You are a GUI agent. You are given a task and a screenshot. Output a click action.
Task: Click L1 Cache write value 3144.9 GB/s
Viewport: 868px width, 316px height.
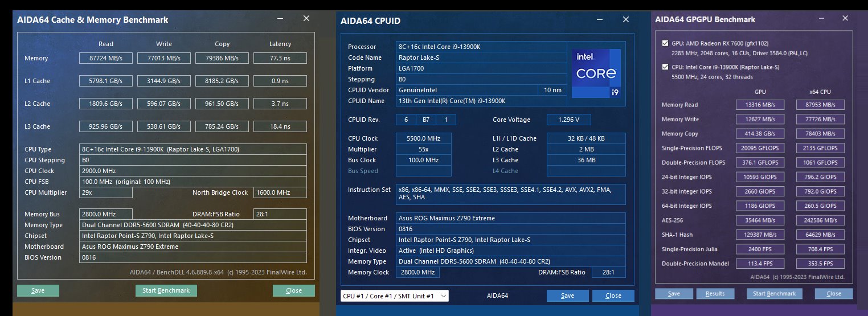pos(164,81)
